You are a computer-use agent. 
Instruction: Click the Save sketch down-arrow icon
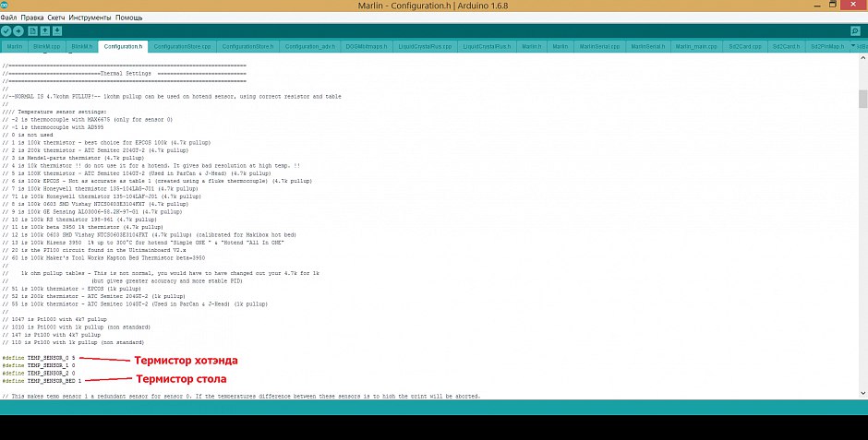click(x=57, y=31)
